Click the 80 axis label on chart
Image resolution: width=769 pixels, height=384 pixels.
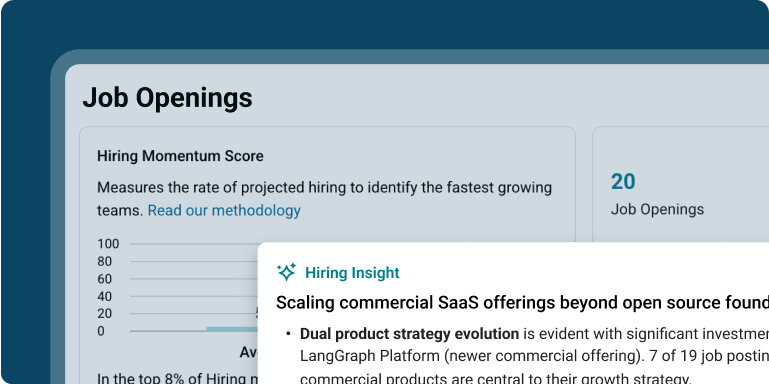(104, 261)
